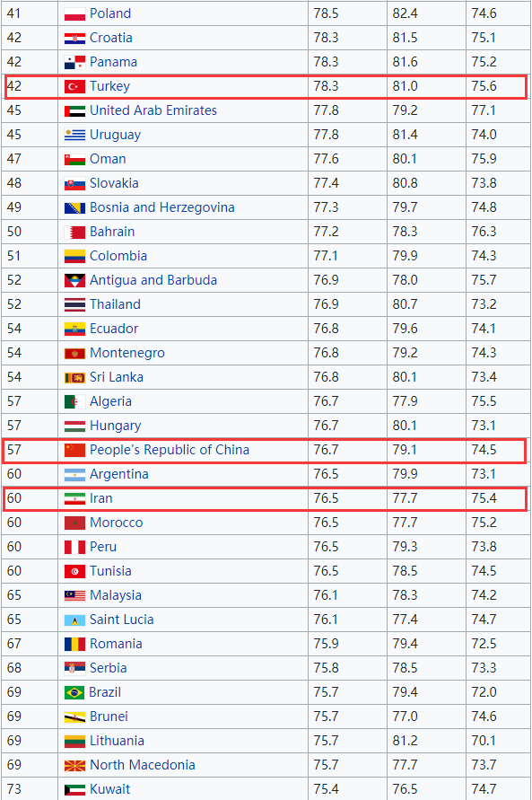Click the Argentina flag icon

click(74, 474)
